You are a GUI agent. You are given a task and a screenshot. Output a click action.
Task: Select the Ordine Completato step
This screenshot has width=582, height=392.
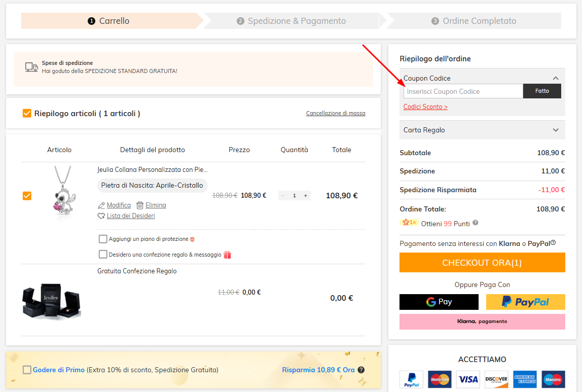point(472,21)
